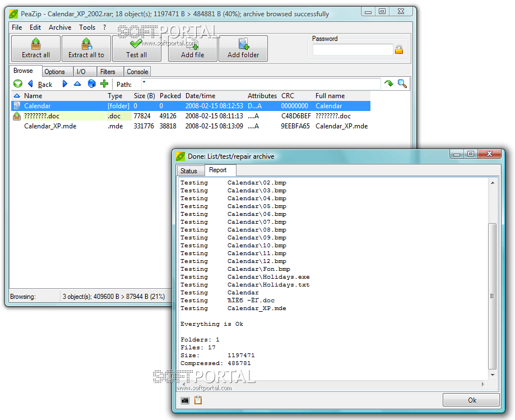Open the Edit menu
515x420 pixels.
point(35,27)
